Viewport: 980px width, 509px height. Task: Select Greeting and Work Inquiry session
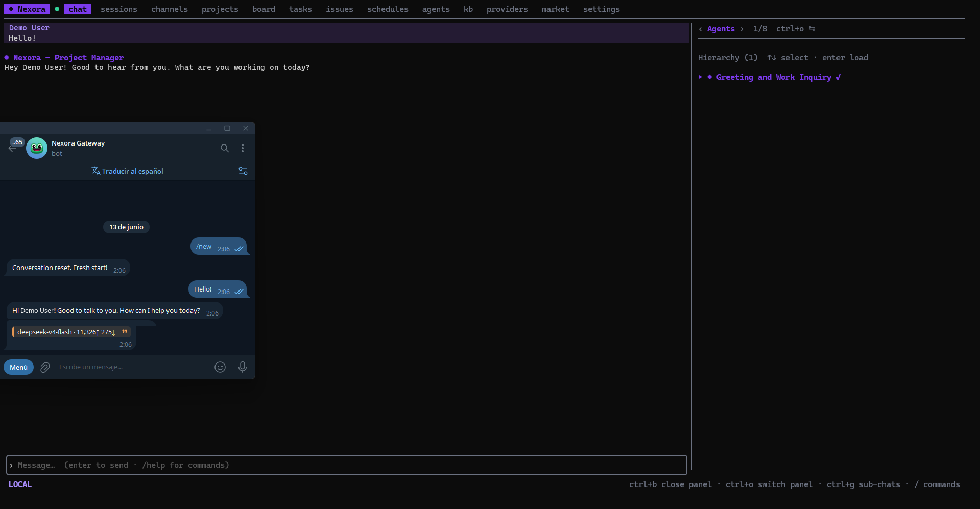pyautogui.click(x=773, y=77)
